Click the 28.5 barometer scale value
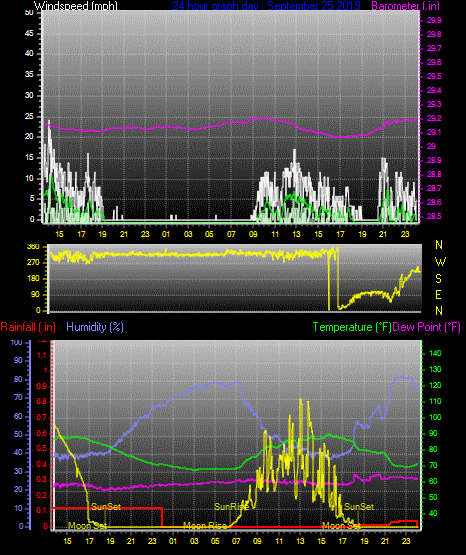The image size is (466, 555). (x=434, y=216)
